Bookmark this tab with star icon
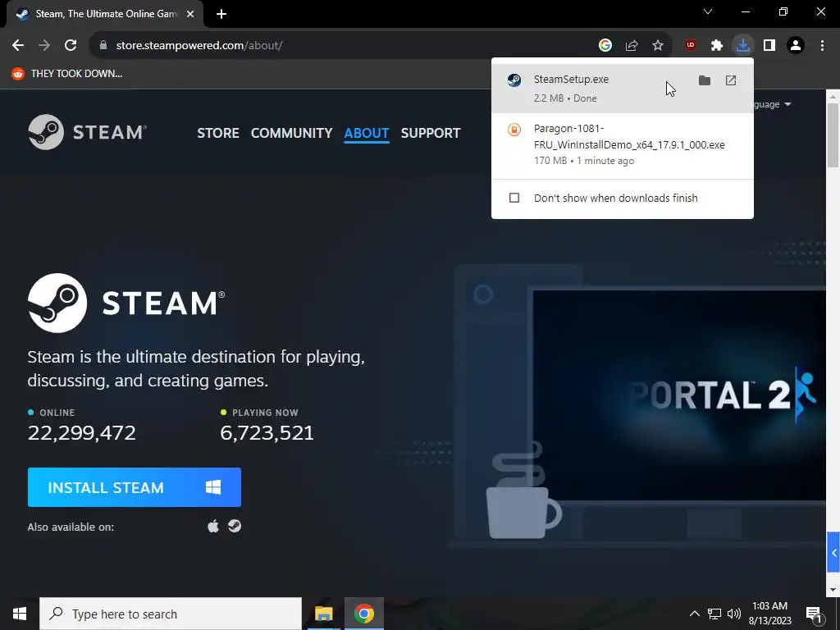This screenshot has width=840, height=630. 658,46
